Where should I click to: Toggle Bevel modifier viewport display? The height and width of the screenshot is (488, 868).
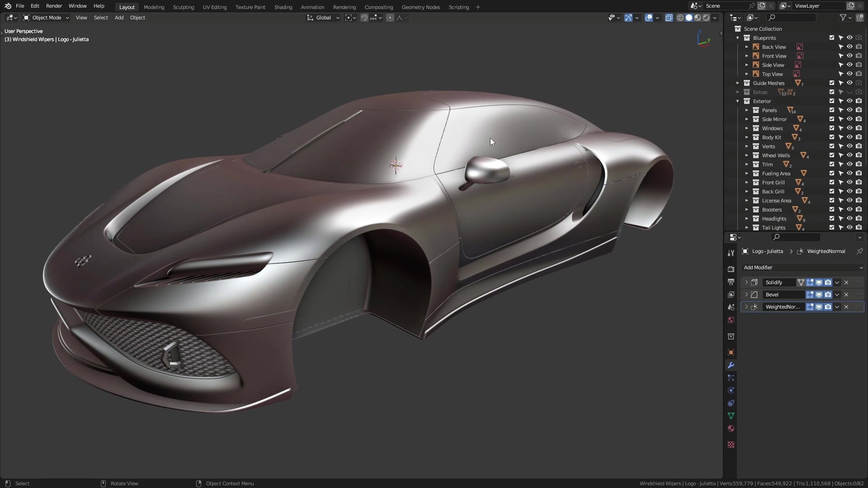pos(819,295)
